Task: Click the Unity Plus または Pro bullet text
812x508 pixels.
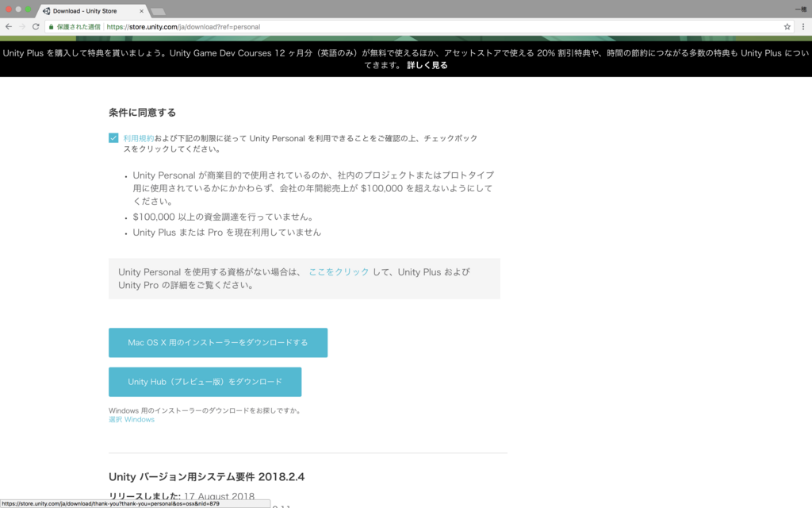Action: coord(227,233)
